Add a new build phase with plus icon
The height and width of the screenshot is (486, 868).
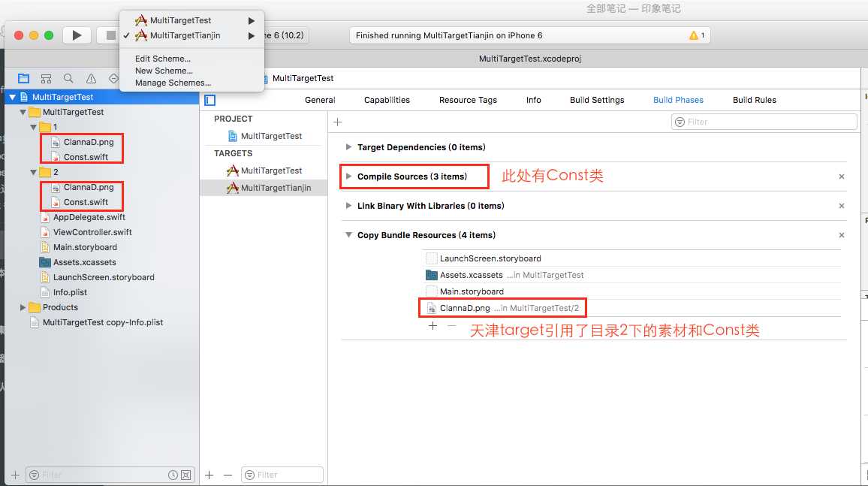click(x=338, y=122)
